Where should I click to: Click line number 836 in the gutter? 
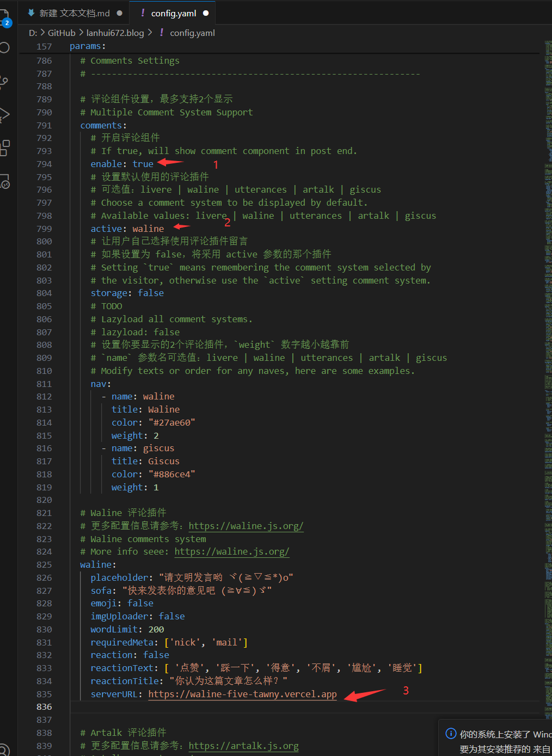(44, 707)
